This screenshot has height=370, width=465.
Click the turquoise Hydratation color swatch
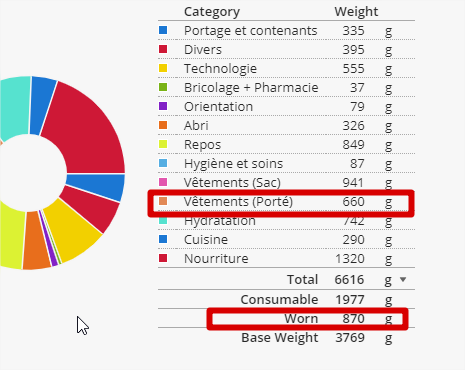[x=163, y=220]
